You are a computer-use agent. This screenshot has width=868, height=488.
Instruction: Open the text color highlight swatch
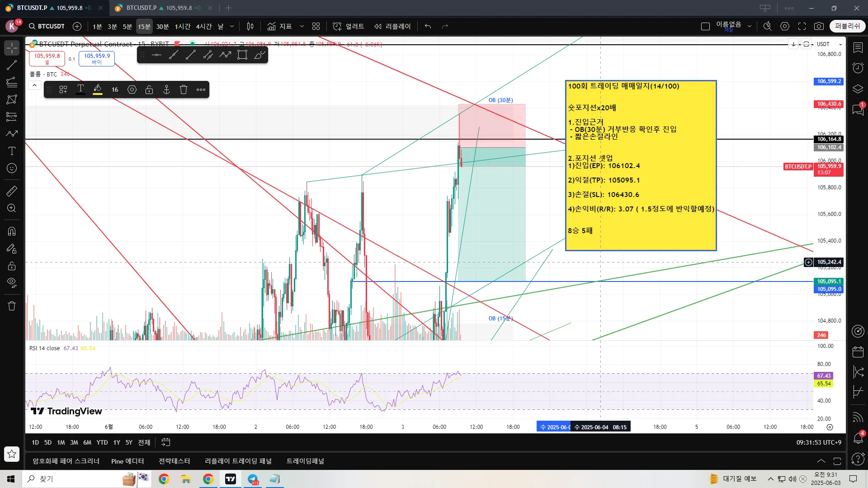(x=98, y=89)
